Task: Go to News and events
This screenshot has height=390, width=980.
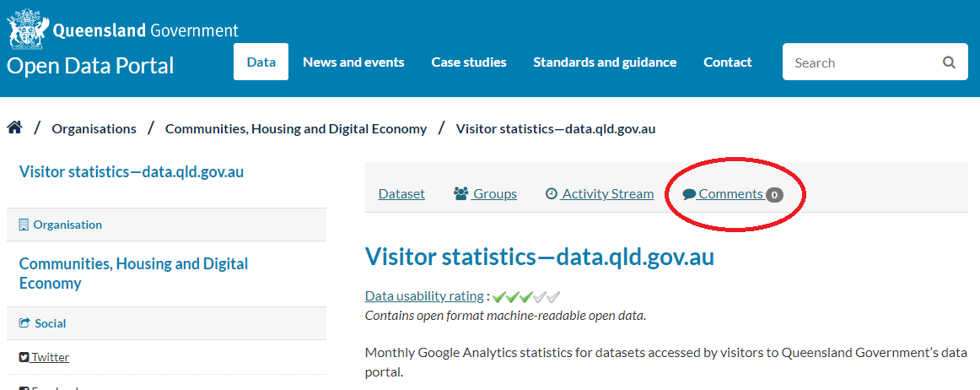Action: (353, 62)
